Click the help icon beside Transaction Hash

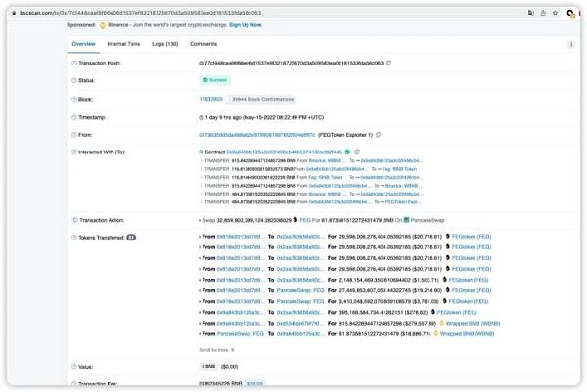coord(73,63)
